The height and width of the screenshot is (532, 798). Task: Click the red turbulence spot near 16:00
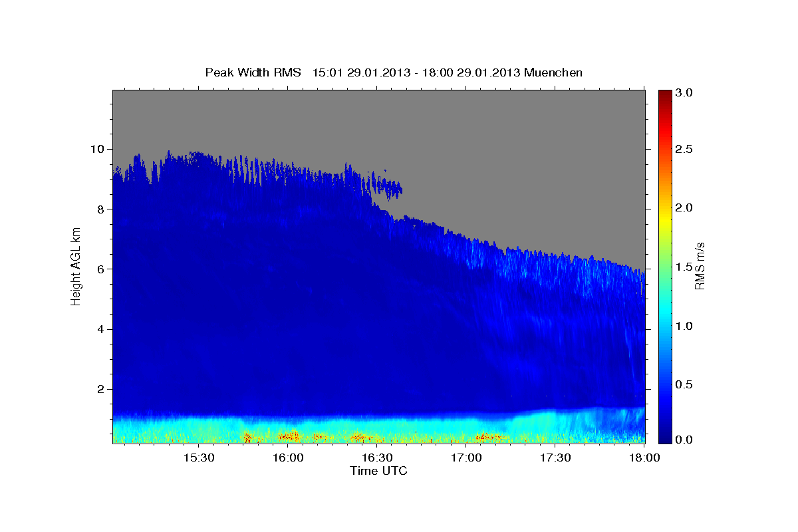tap(289, 437)
